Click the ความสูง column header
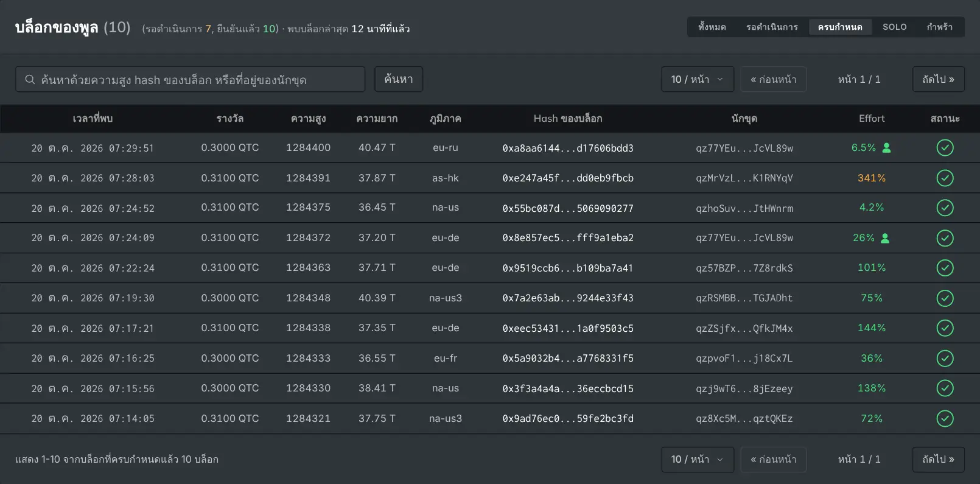This screenshot has width=980, height=484. click(x=309, y=119)
